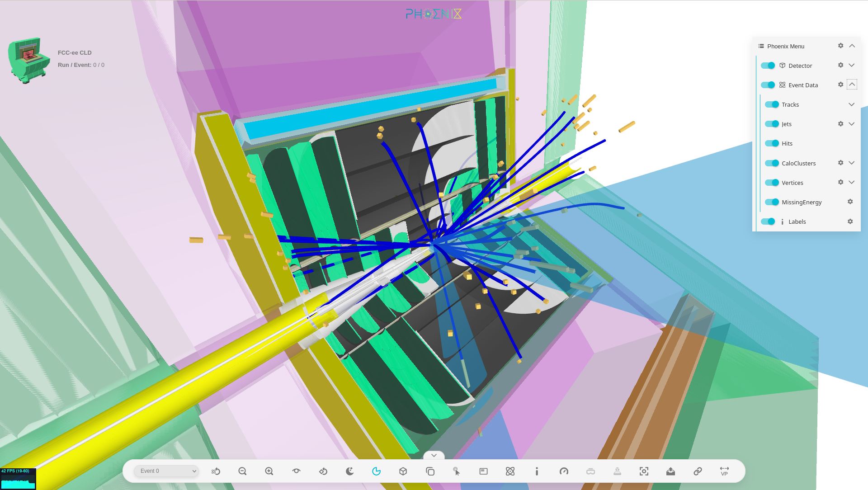Screen dimensions: 868x490
Task: Toggle Detector visibility switch
Action: pos(768,66)
